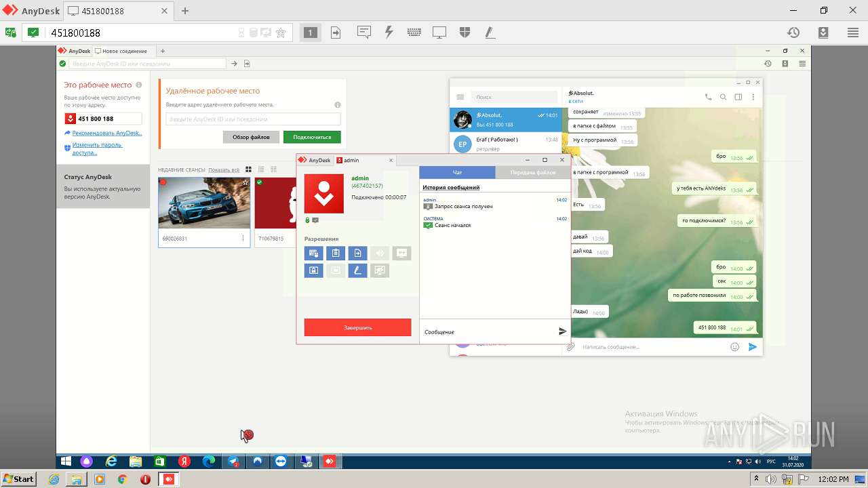Toggle sound permission speaker icon
This screenshot has height=488, width=868.
click(380, 253)
